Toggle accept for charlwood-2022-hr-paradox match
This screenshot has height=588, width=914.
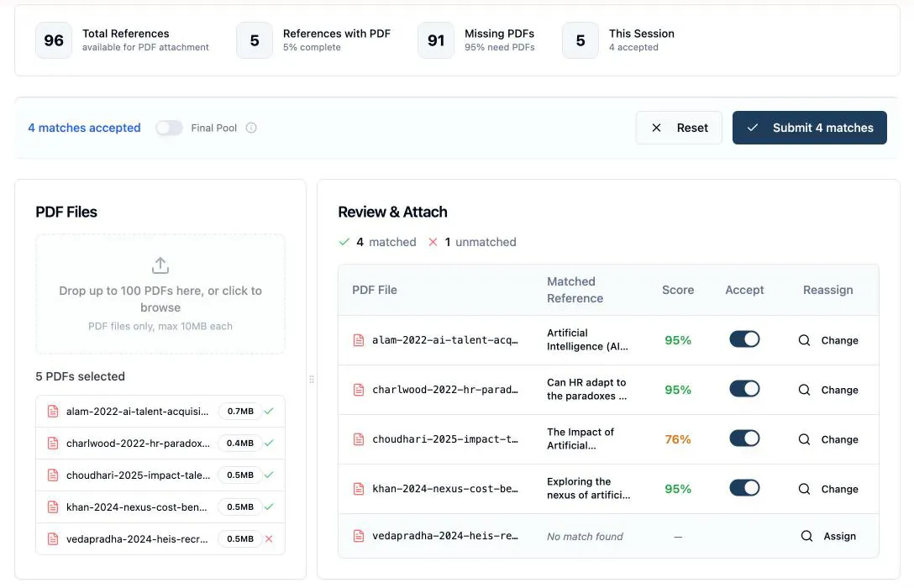click(744, 389)
